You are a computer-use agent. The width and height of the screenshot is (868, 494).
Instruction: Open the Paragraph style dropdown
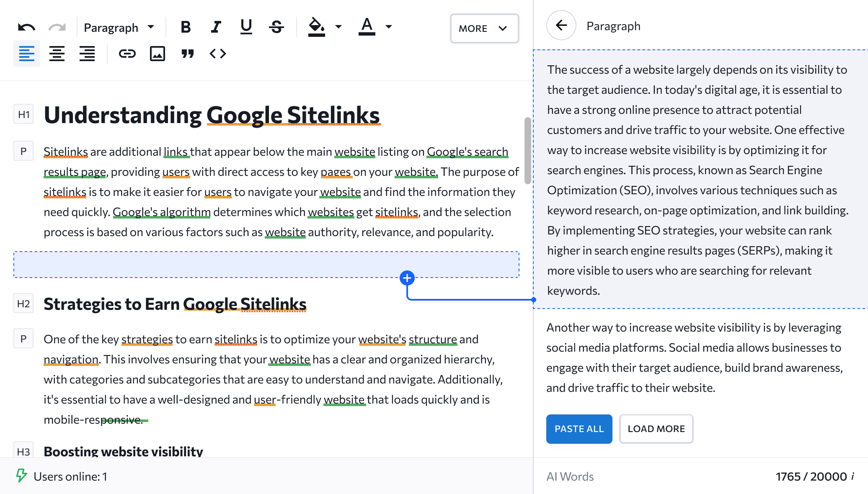pyautogui.click(x=119, y=27)
